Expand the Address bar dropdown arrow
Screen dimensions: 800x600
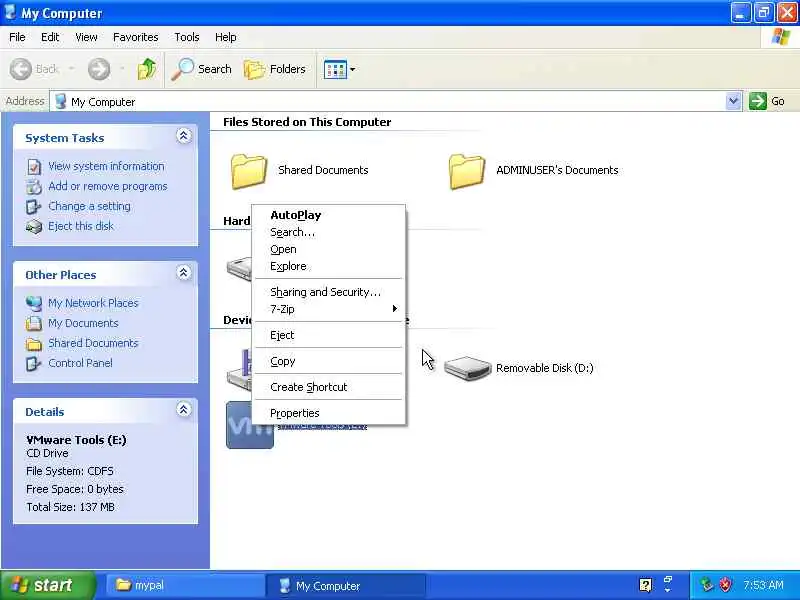coord(733,101)
